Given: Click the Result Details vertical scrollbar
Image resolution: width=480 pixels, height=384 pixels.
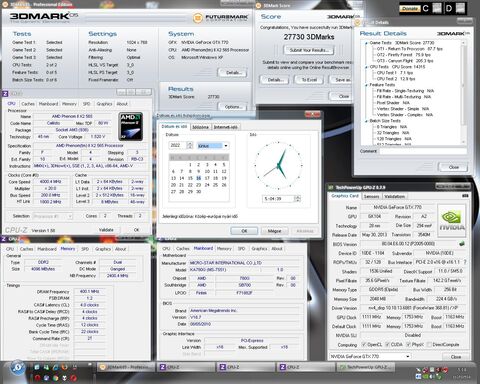Looking at the screenshot, I should [463, 92].
